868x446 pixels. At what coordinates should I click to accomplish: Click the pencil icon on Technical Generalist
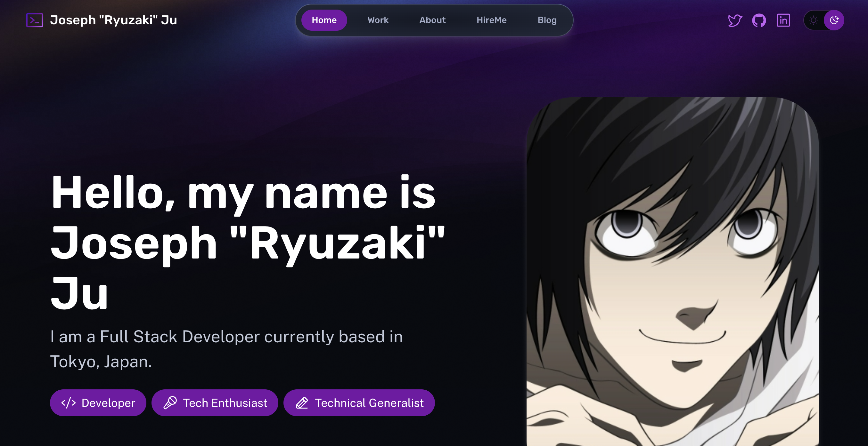coord(302,402)
